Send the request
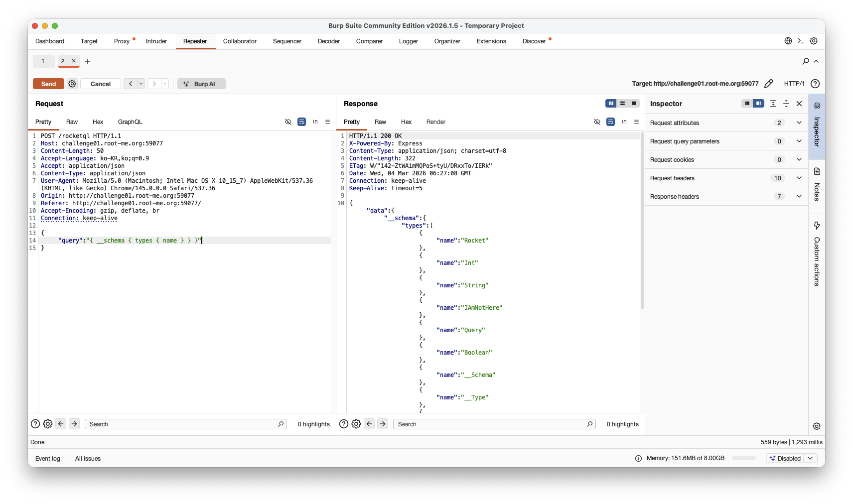The width and height of the screenshot is (853, 504). pyautogui.click(x=48, y=84)
